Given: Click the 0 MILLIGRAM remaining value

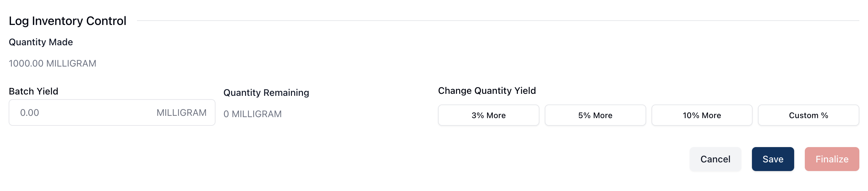Looking at the screenshot, I should (x=252, y=114).
